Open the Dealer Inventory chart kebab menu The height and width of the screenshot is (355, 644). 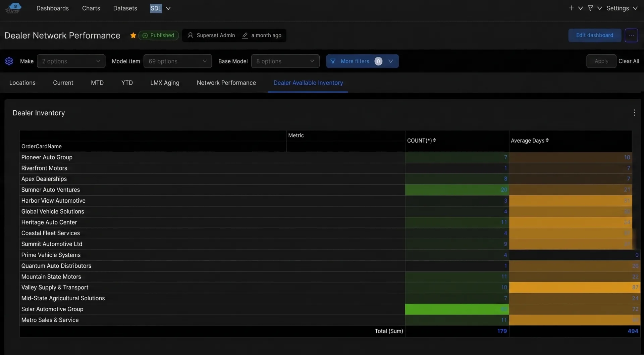(x=634, y=113)
